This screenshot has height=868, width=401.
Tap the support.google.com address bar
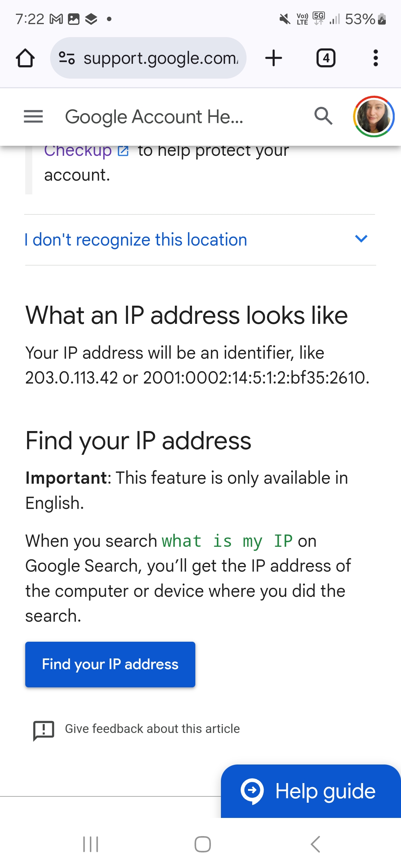coord(160,58)
